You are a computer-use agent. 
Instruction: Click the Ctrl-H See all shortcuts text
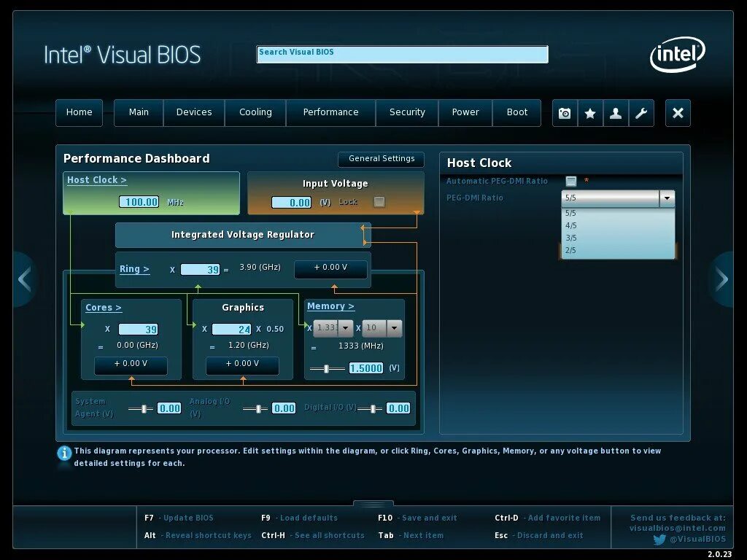pos(312,536)
